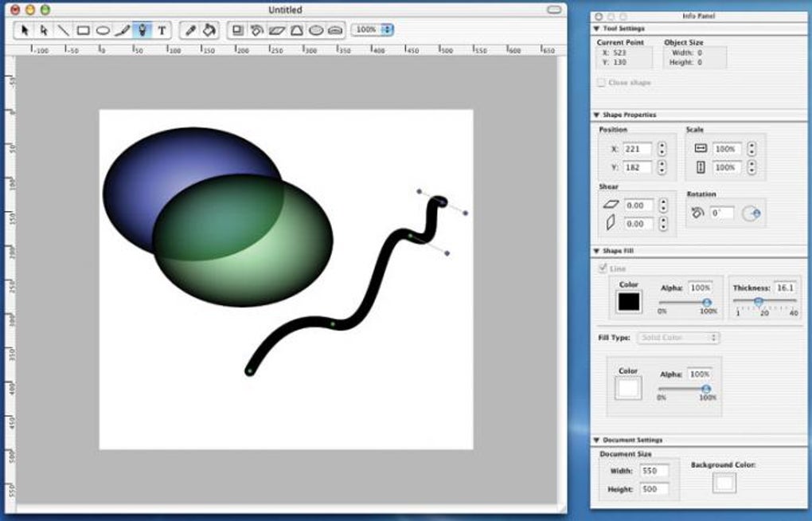Click the Background Color swatch
Image resolution: width=812 pixels, height=521 pixels.
click(724, 483)
